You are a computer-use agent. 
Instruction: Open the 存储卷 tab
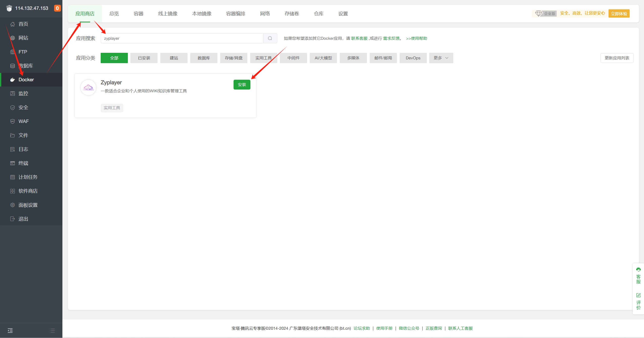[x=292, y=14]
